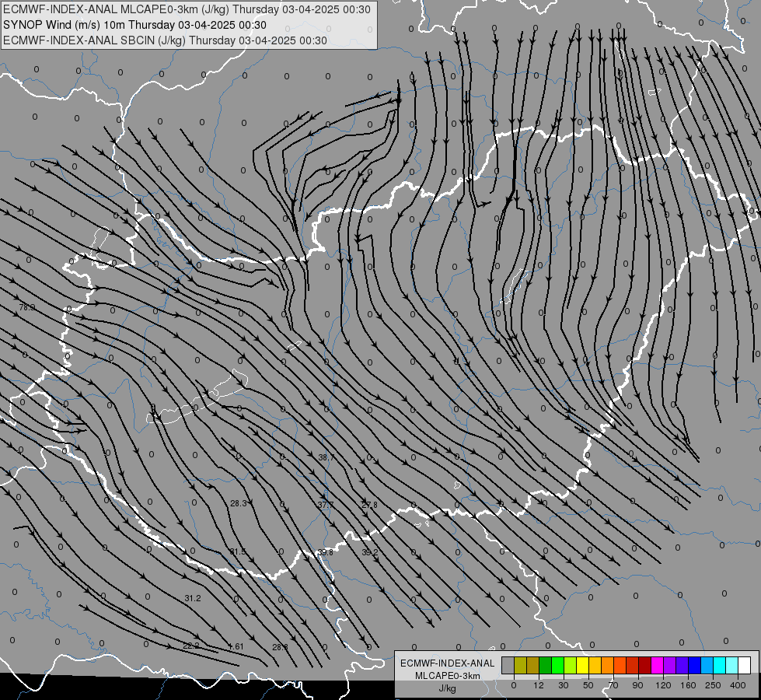Click the 28.8 grid value
Viewport: 761px width, 700px height.
pyautogui.click(x=280, y=647)
